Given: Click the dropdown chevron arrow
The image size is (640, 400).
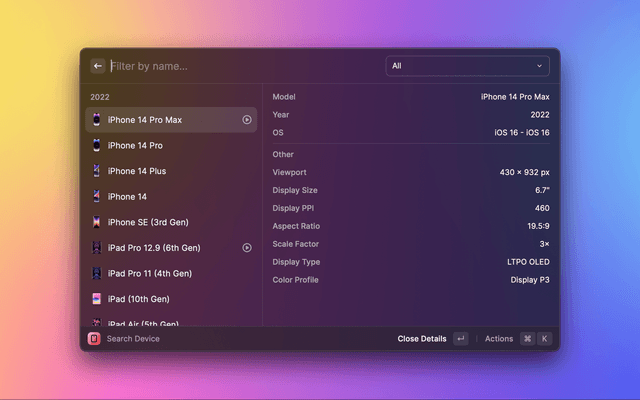Looking at the screenshot, I should pyautogui.click(x=540, y=66).
